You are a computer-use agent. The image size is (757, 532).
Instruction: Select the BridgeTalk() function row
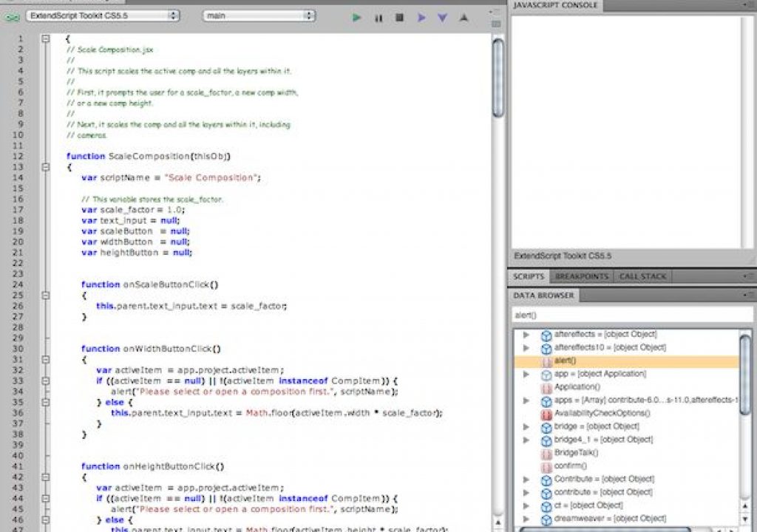click(x=626, y=454)
